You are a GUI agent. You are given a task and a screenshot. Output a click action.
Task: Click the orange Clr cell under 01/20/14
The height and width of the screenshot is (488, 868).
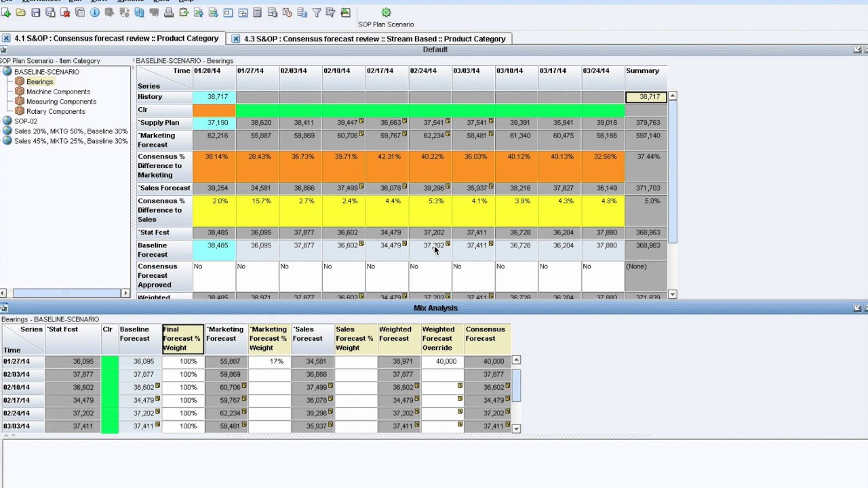(214, 110)
